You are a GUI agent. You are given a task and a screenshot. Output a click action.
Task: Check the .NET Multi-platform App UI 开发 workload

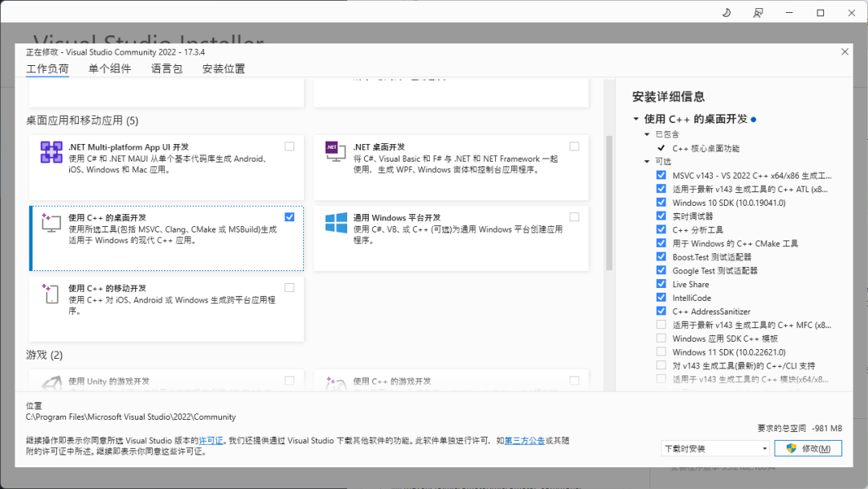(x=289, y=146)
